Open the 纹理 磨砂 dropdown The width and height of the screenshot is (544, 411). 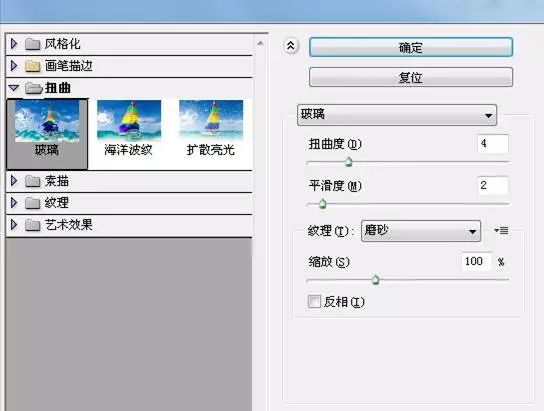[x=421, y=231]
